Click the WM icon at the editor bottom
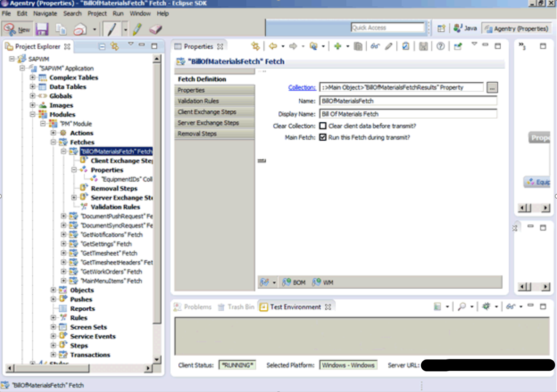The image size is (557, 392). [323, 282]
